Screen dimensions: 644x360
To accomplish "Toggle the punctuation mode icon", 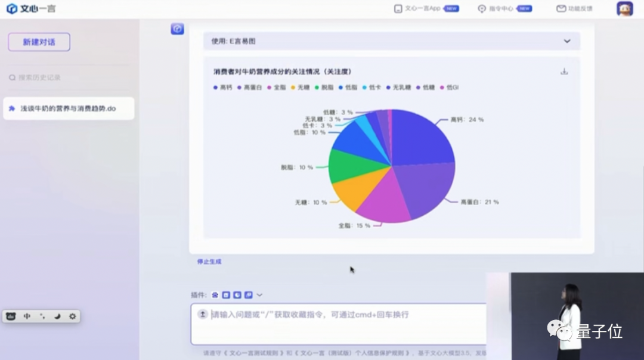I will click(42, 316).
